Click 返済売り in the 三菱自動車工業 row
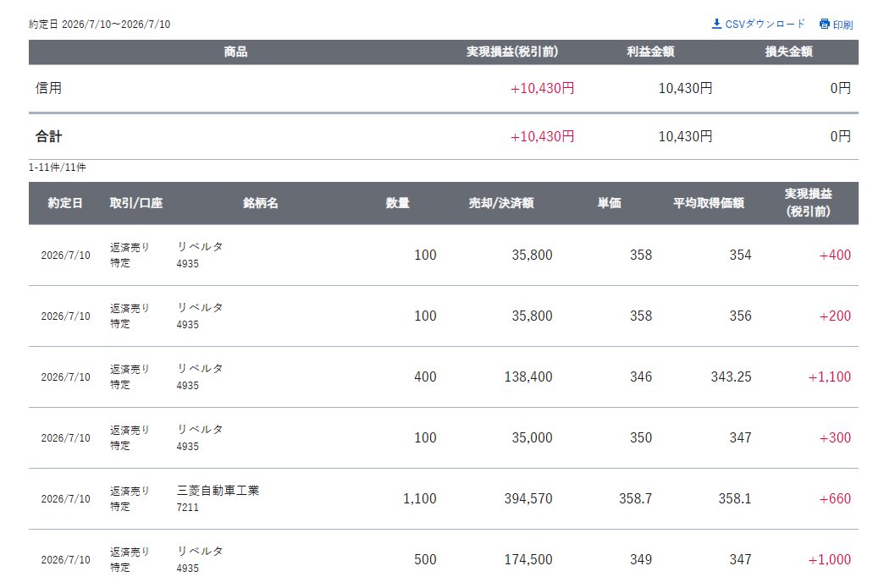 tap(130, 492)
